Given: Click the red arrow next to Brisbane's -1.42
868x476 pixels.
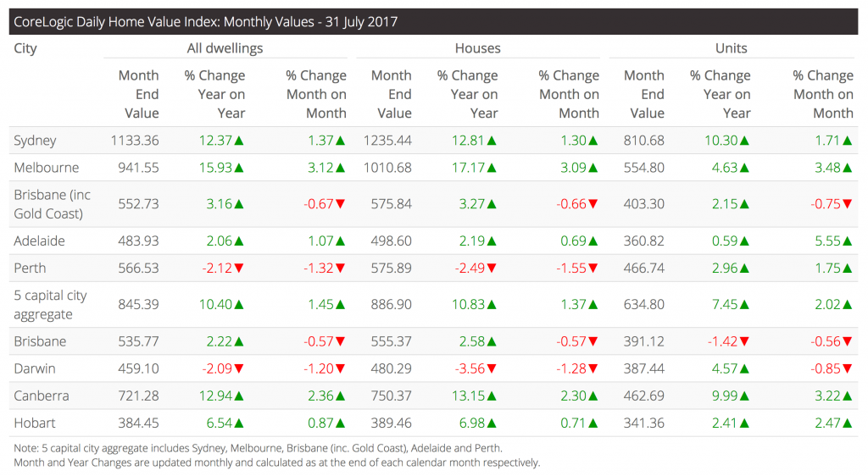Looking at the screenshot, I should (745, 342).
